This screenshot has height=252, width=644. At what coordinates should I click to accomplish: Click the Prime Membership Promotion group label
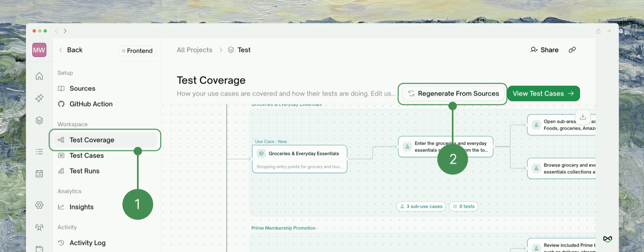pyautogui.click(x=283, y=228)
